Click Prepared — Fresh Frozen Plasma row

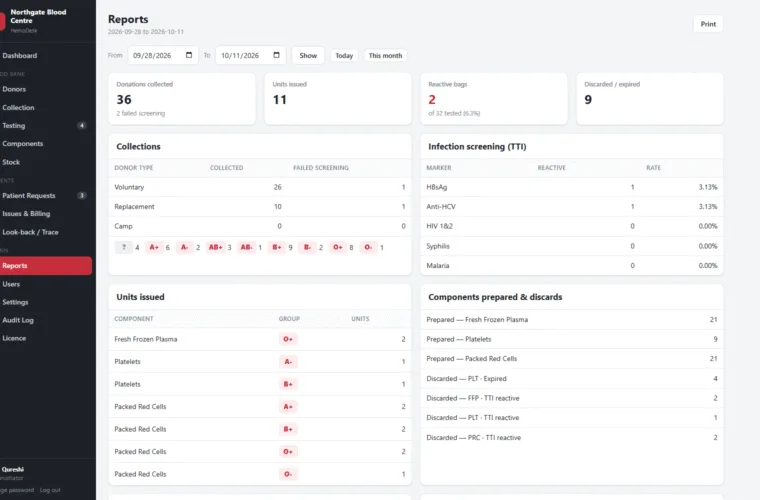click(x=571, y=320)
